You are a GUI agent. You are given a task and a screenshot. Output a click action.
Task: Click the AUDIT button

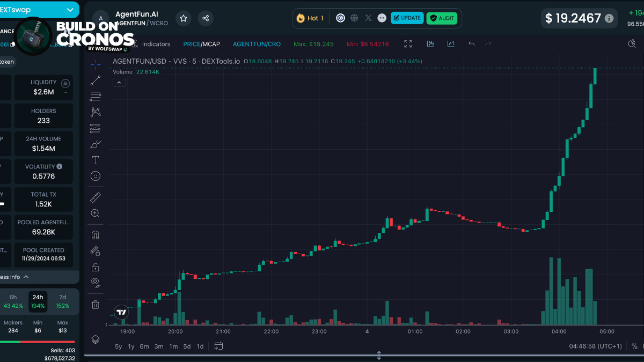click(442, 18)
